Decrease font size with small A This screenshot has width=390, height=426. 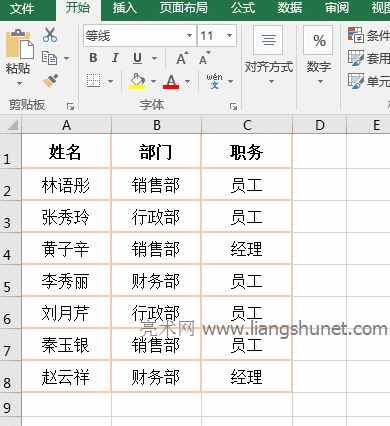click(205, 58)
